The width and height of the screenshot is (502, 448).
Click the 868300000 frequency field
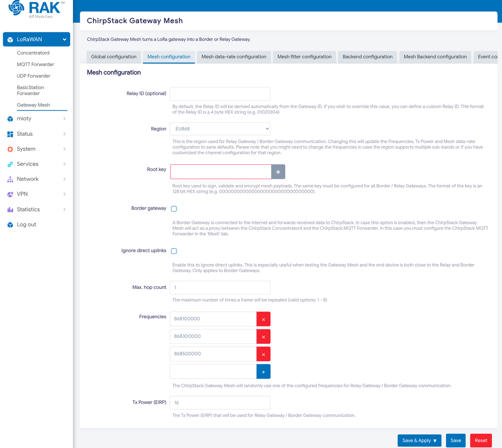(x=213, y=336)
